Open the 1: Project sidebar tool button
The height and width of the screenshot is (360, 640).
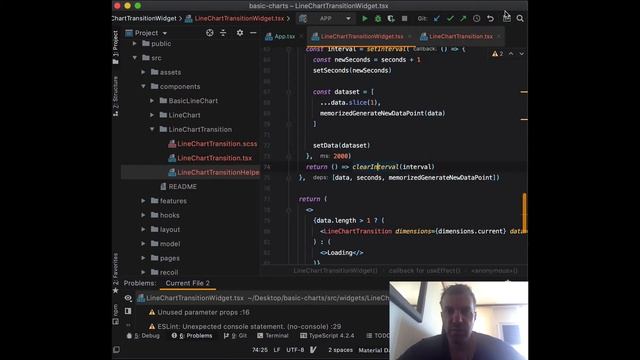coord(116,47)
